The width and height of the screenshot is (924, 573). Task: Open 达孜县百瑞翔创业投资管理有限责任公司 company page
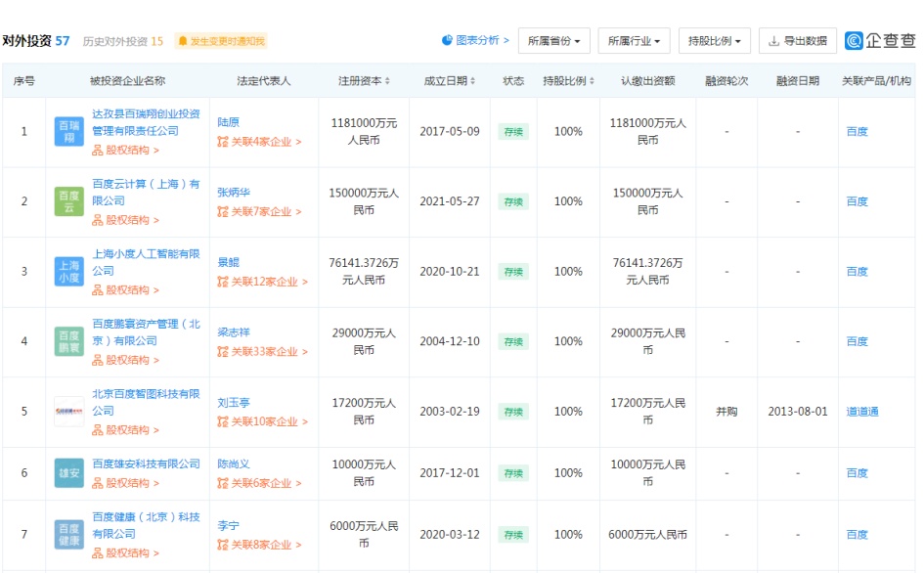click(x=146, y=122)
